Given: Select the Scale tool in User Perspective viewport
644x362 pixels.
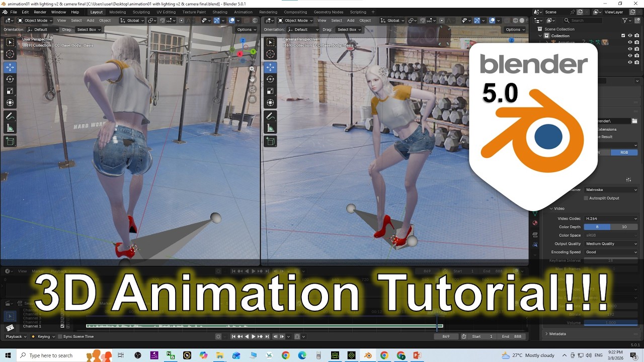Looking at the screenshot, I should click(10, 91).
